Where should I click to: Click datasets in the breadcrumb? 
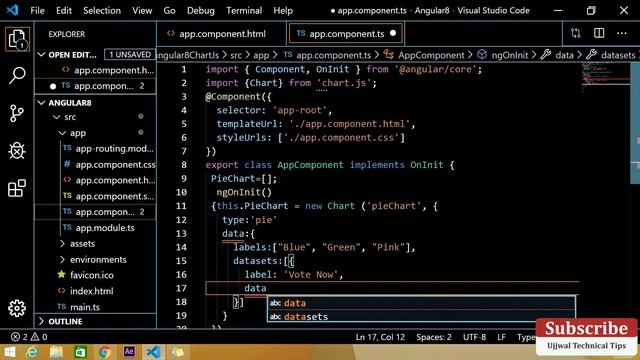(618, 55)
